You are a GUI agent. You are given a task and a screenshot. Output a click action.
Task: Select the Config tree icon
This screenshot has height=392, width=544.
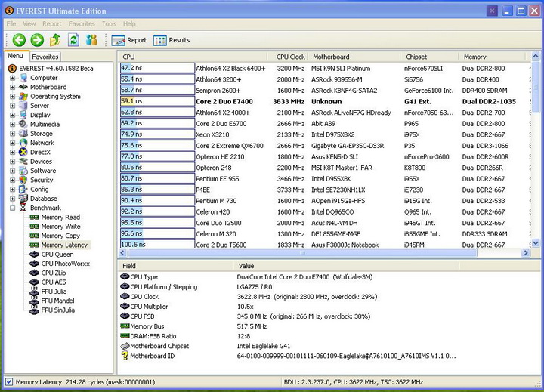[x=23, y=189]
